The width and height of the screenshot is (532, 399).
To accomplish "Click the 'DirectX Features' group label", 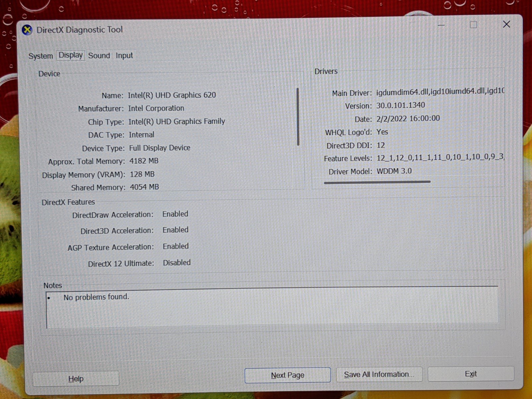I will point(68,202).
